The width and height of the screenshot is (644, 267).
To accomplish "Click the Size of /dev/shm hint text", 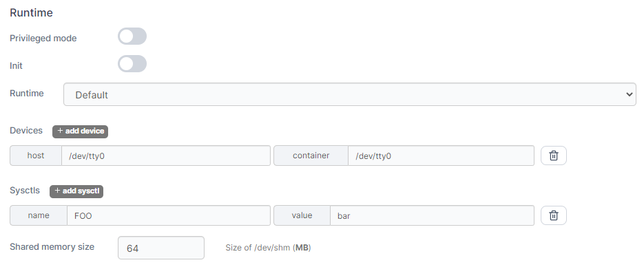I will 268,248.
